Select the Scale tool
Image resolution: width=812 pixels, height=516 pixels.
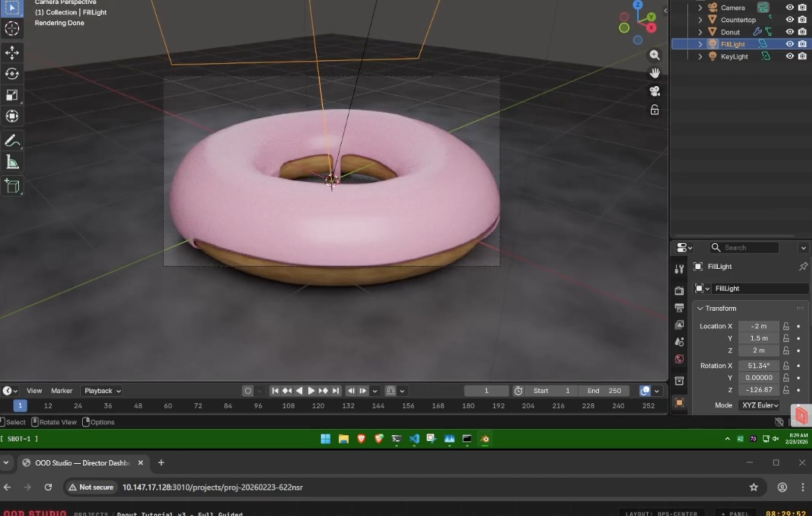coord(12,95)
